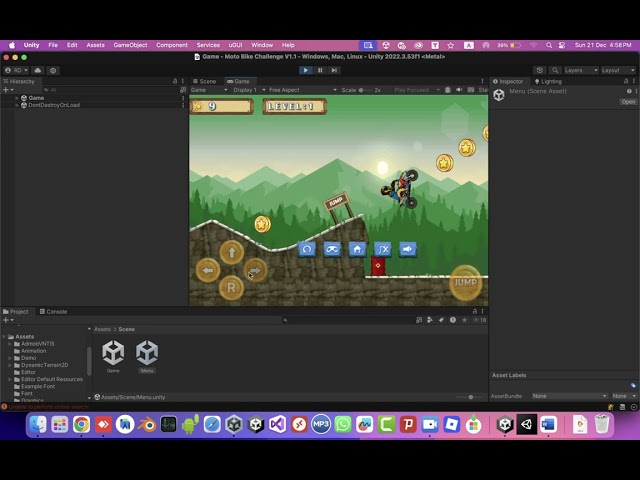Image resolution: width=640 pixels, height=480 pixels.
Task: Open the Layers dropdown
Action: click(581, 70)
